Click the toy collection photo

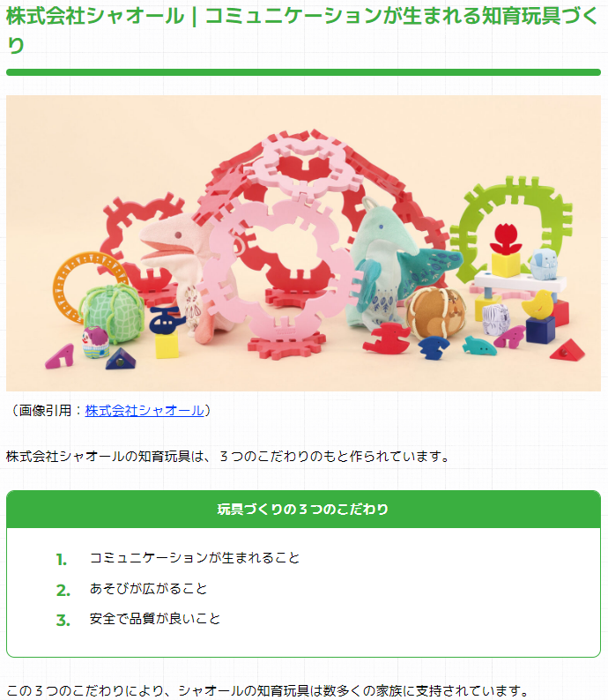click(303, 242)
